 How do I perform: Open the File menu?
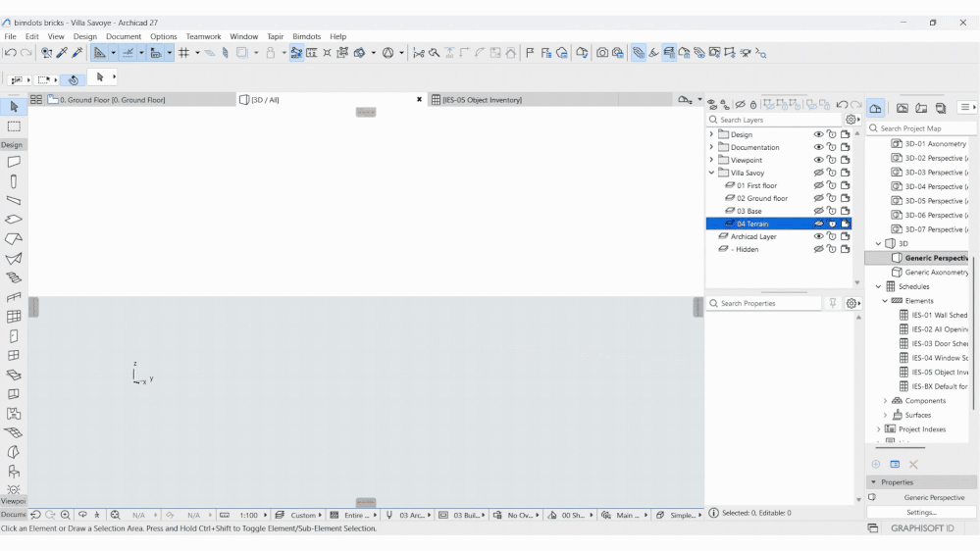point(11,36)
